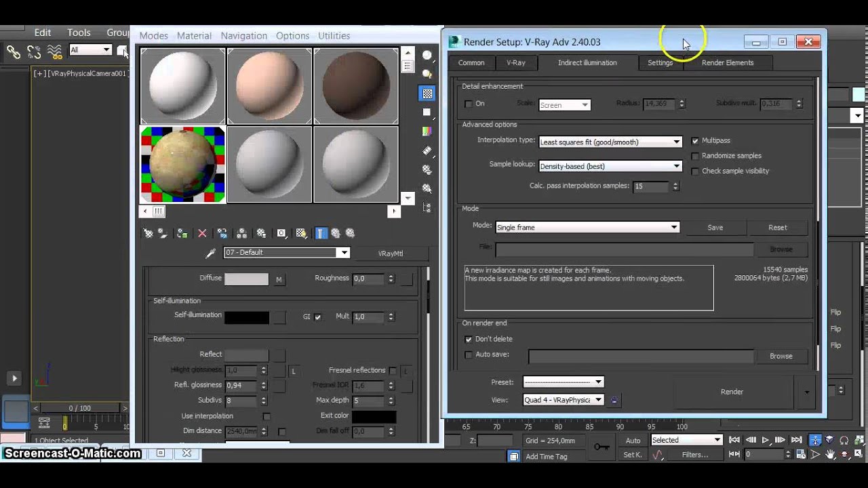Toggle the checkered Background icon
The width and height of the screenshot is (868, 488).
pos(427,94)
